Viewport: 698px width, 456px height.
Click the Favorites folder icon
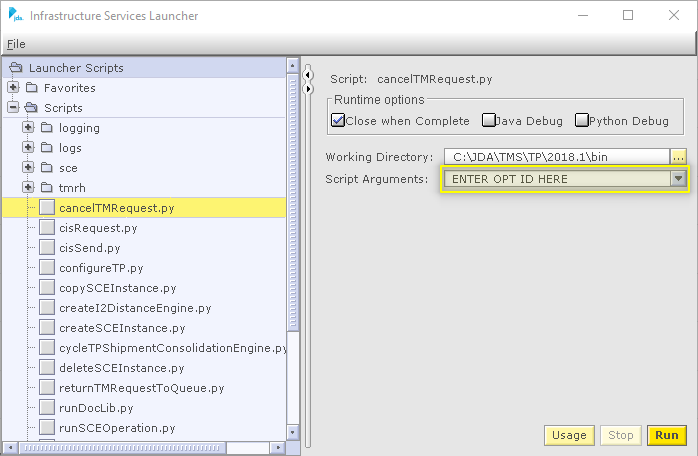point(32,87)
